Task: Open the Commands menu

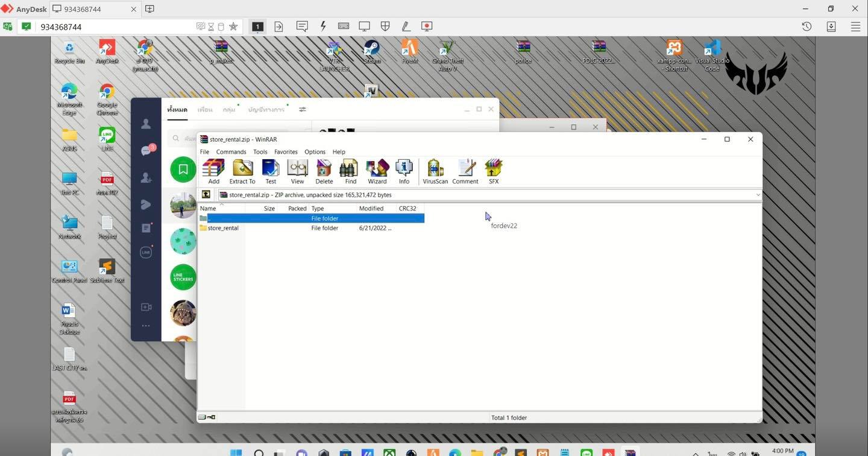Action: (231, 152)
